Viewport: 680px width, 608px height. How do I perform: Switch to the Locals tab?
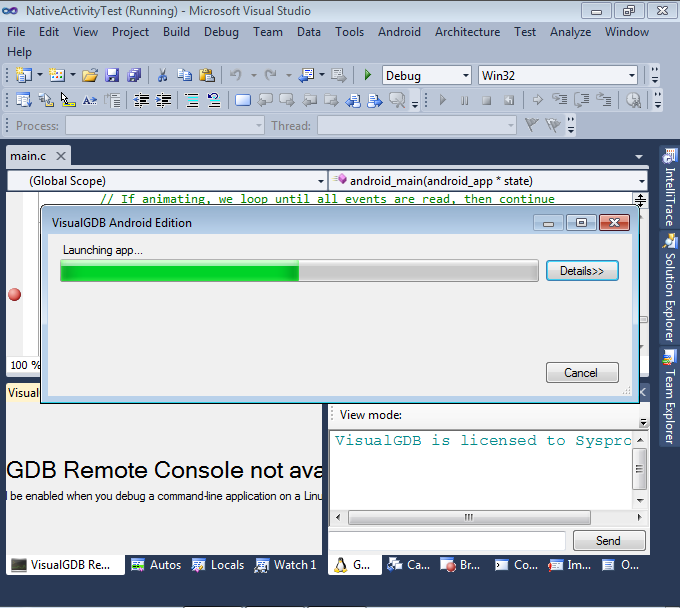pos(218,565)
